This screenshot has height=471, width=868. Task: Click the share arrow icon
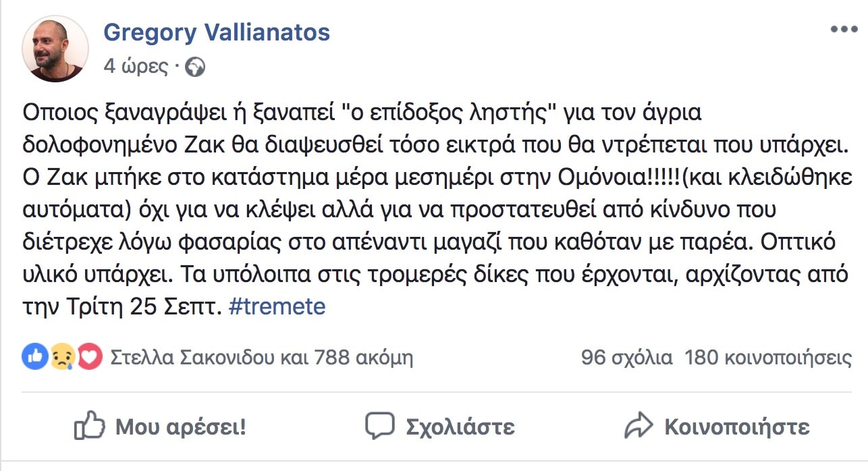click(638, 426)
